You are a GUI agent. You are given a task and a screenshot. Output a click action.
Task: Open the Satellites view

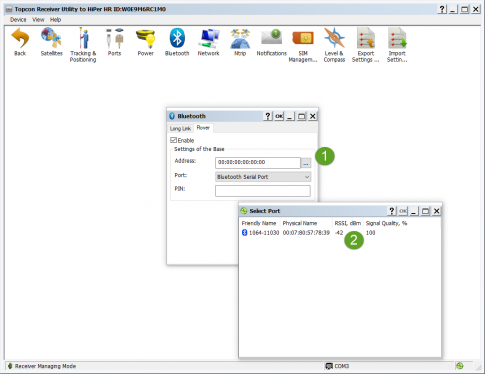point(51,42)
